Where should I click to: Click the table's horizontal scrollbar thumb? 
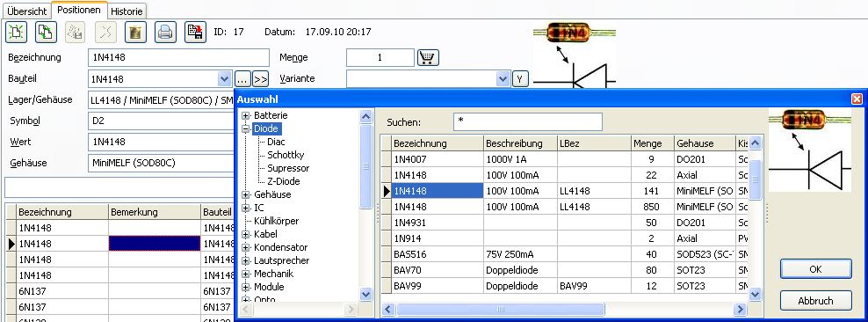click(x=501, y=310)
